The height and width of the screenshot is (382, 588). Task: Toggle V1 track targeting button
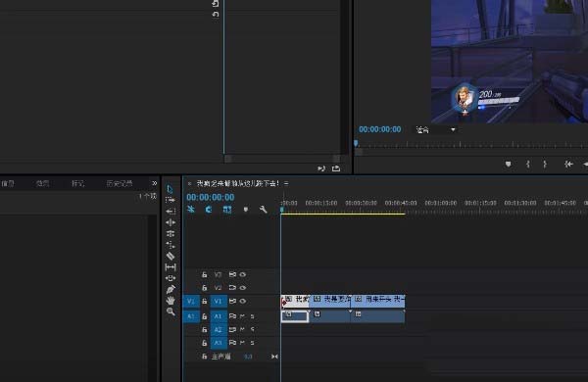pyautogui.click(x=219, y=301)
